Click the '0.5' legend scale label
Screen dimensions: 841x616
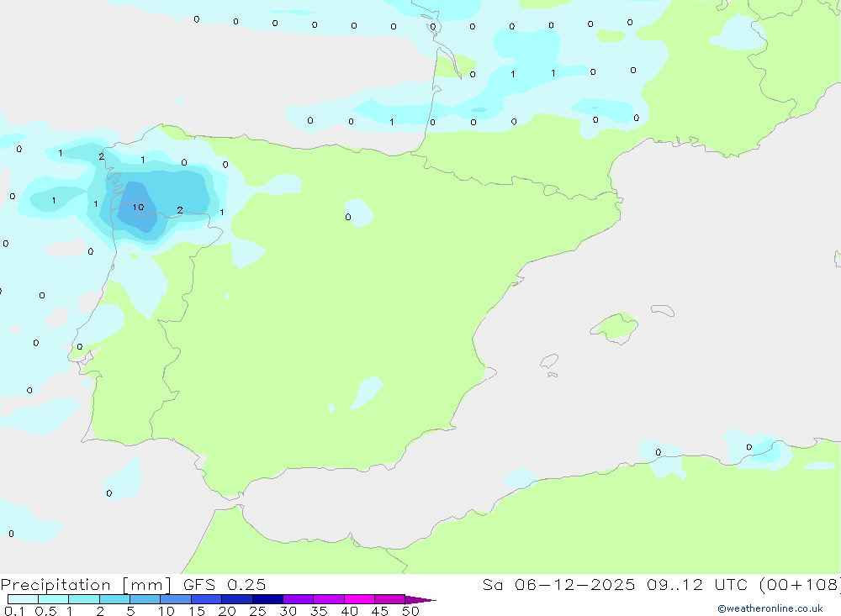(45, 611)
